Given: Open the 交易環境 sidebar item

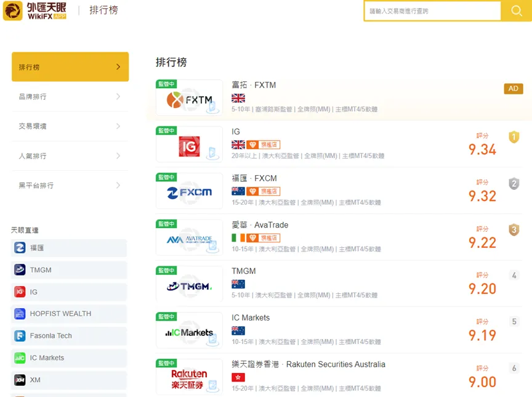Looking at the screenshot, I should click(x=70, y=126).
